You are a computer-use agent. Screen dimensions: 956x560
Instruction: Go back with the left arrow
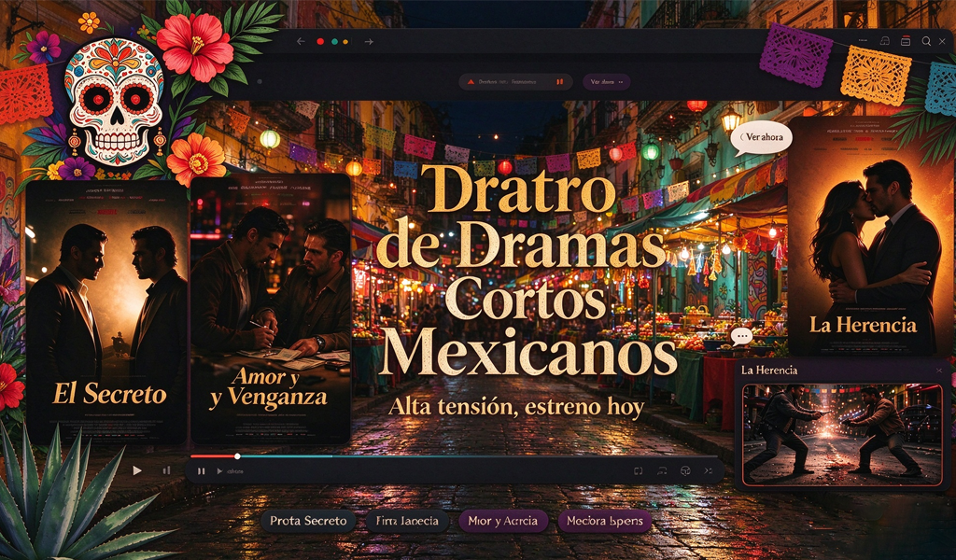[300, 41]
